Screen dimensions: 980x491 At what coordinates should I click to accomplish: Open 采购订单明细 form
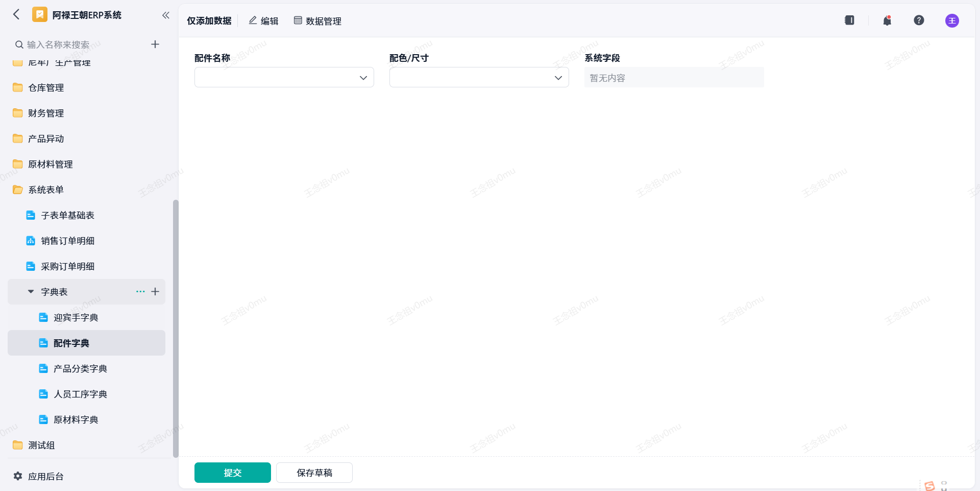pos(87,267)
